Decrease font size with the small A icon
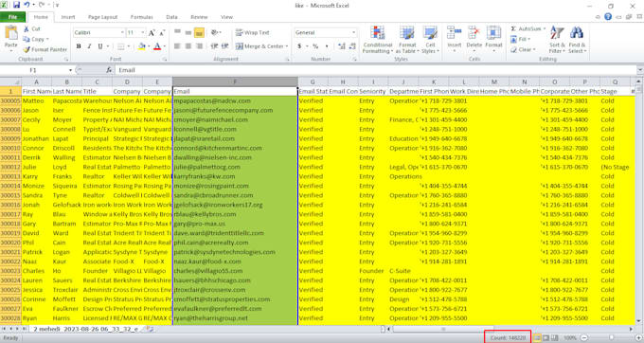 pos(161,33)
